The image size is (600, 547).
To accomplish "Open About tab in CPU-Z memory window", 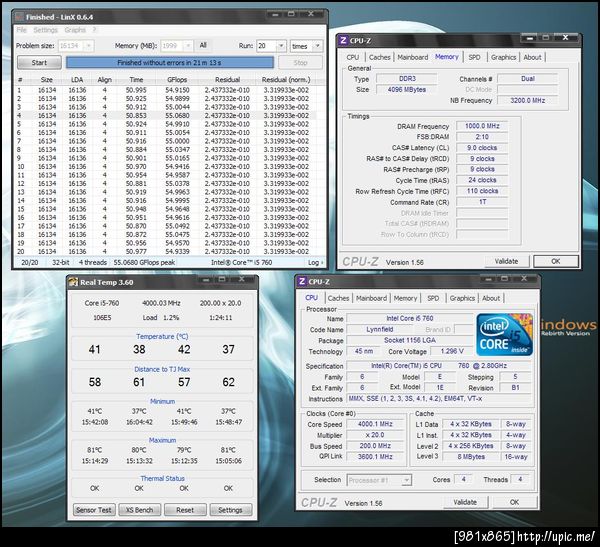I will (x=532, y=57).
